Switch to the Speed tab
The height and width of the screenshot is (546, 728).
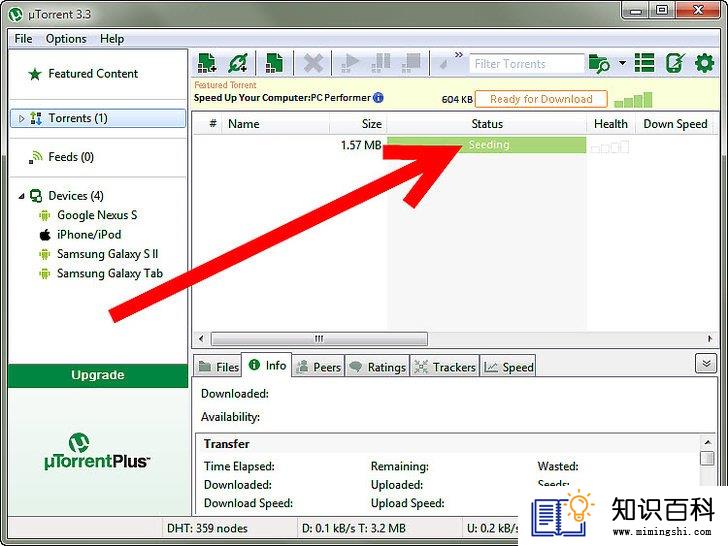click(508, 367)
